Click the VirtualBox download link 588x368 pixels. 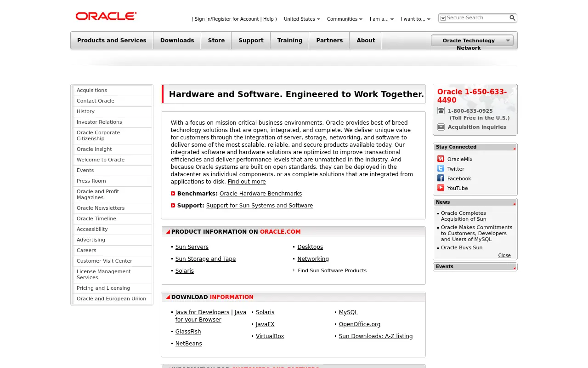coord(270,336)
